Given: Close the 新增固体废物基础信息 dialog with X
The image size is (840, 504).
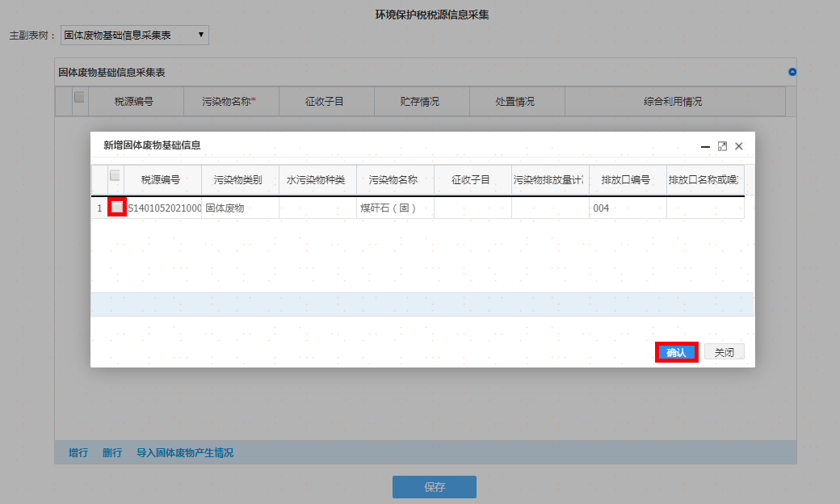Looking at the screenshot, I should tap(739, 146).
